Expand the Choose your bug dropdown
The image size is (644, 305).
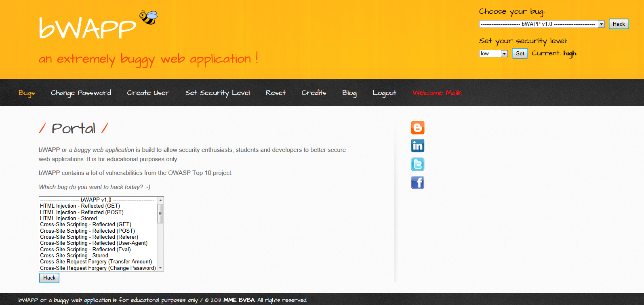(x=542, y=24)
